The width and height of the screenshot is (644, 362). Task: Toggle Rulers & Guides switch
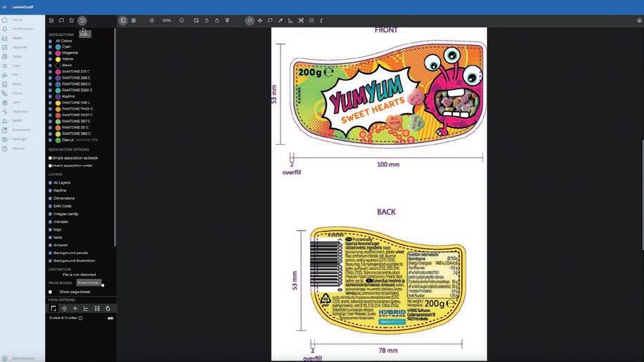(x=110, y=318)
